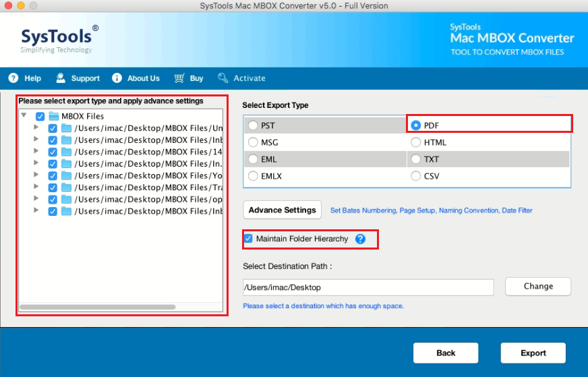Screen dimensions: 588x377
Task: Toggle checkbox of the MBOX Files/op folder
Action: [x=53, y=200]
